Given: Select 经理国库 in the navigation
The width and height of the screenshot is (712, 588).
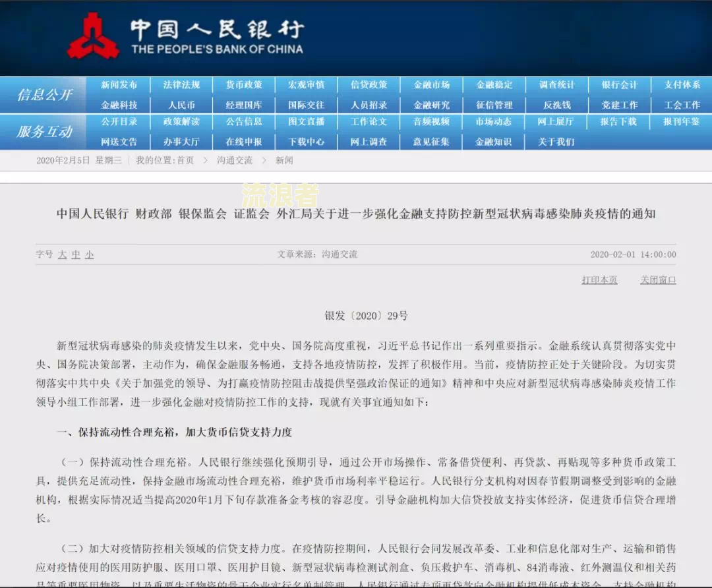Looking at the screenshot, I should click(244, 105).
